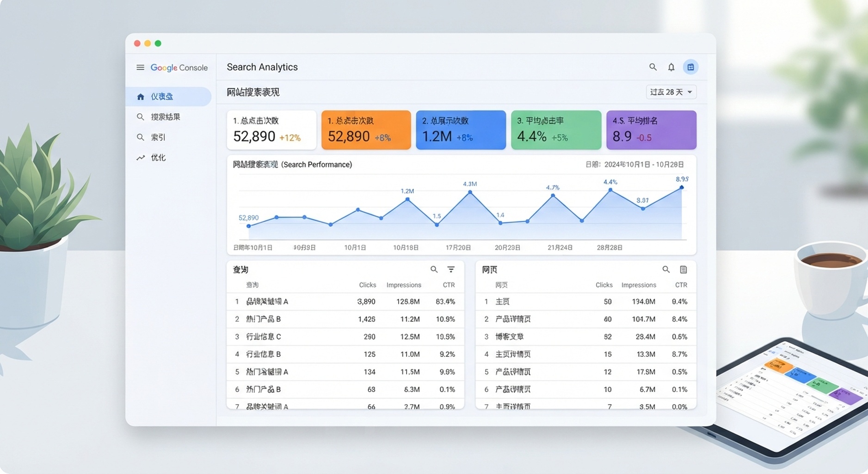
Task: Open pages row 3 博客文章
Action: (586, 337)
